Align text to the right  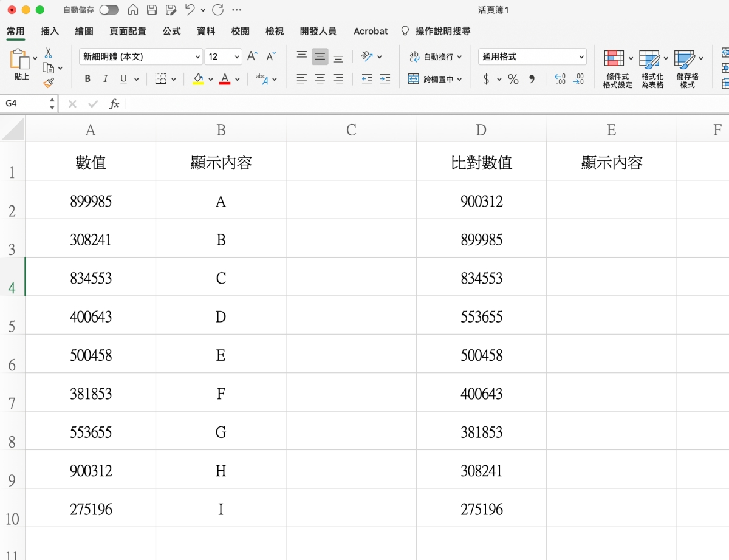pyautogui.click(x=338, y=79)
